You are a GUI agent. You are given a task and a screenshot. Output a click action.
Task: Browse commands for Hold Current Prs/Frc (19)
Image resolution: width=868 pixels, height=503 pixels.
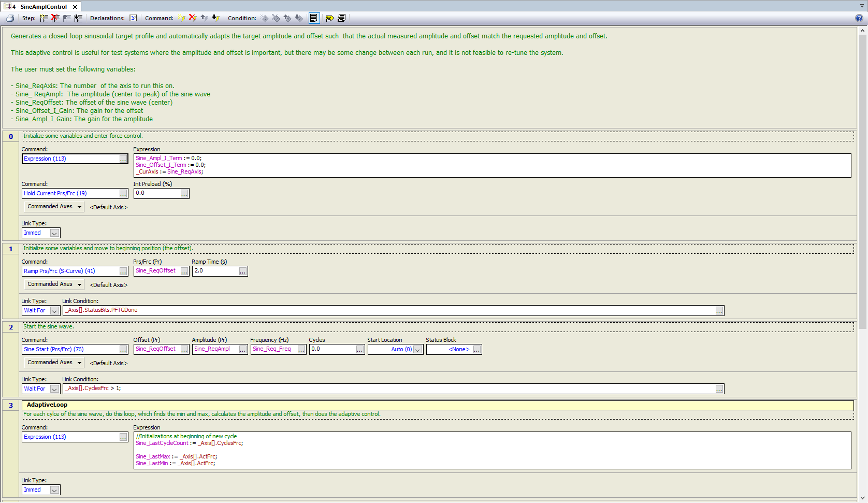[x=123, y=194]
